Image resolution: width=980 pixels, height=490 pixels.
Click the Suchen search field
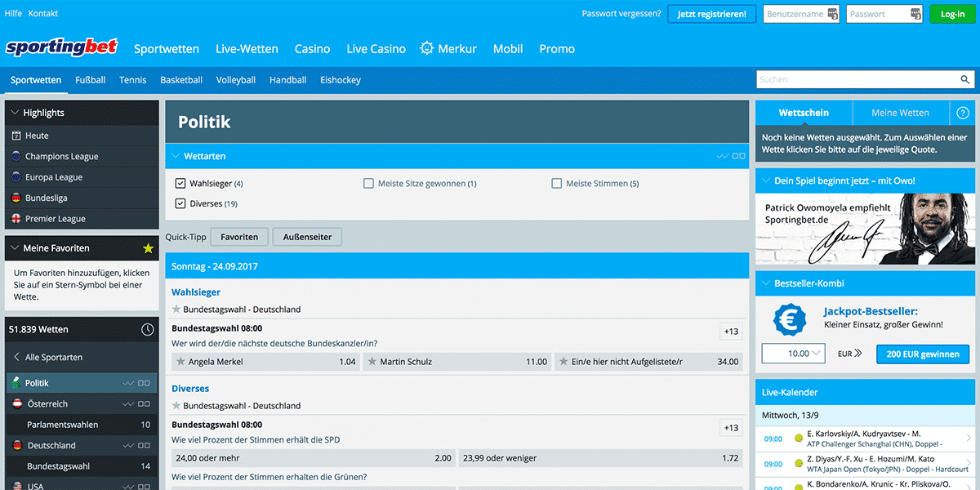865,80
